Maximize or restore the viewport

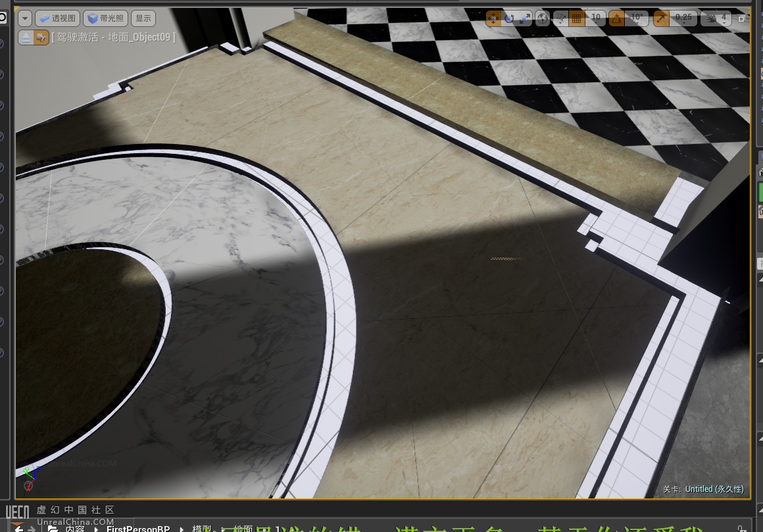pyautogui.click(x=741, y=18)
